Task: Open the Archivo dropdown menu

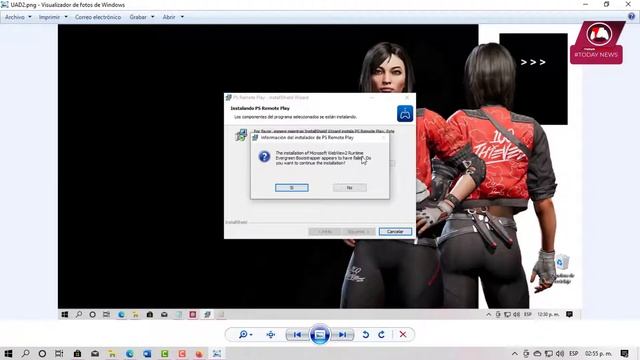Action: (x=18, y=17)
